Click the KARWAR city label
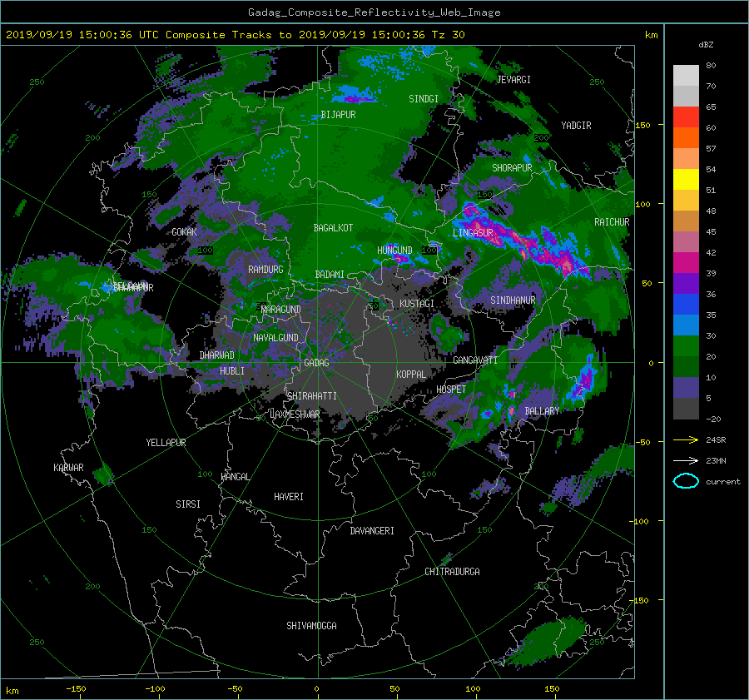Screen dimensions: 749x700 pyautogui.click(x=68, y=468)
